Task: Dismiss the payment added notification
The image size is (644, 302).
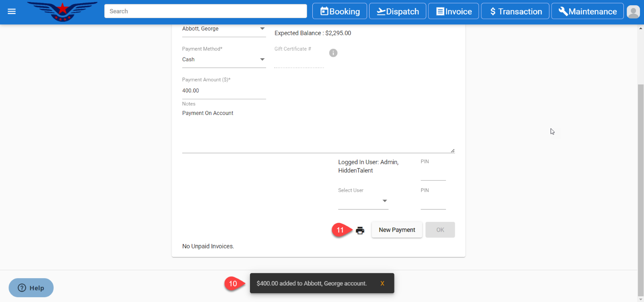Action: coord(382,284)
